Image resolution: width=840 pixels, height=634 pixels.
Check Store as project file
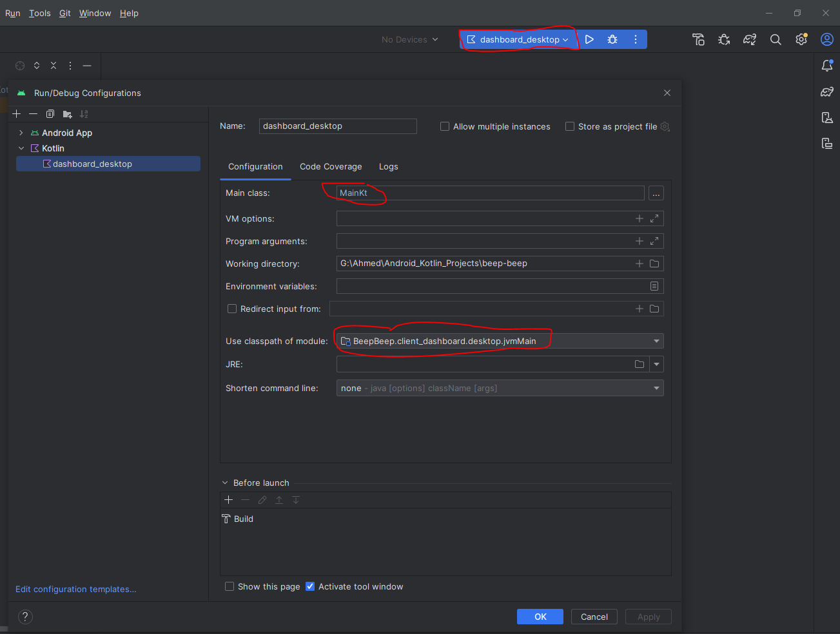(569, 126)
